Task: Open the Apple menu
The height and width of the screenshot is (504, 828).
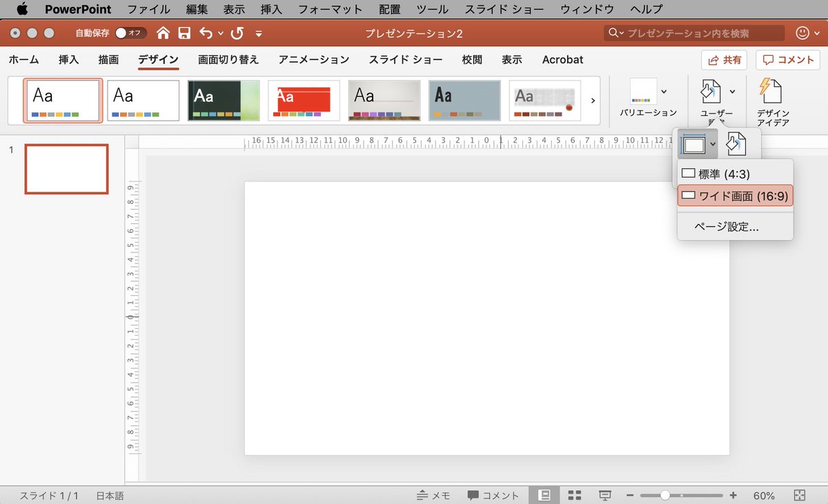Action: pos(21,10)
